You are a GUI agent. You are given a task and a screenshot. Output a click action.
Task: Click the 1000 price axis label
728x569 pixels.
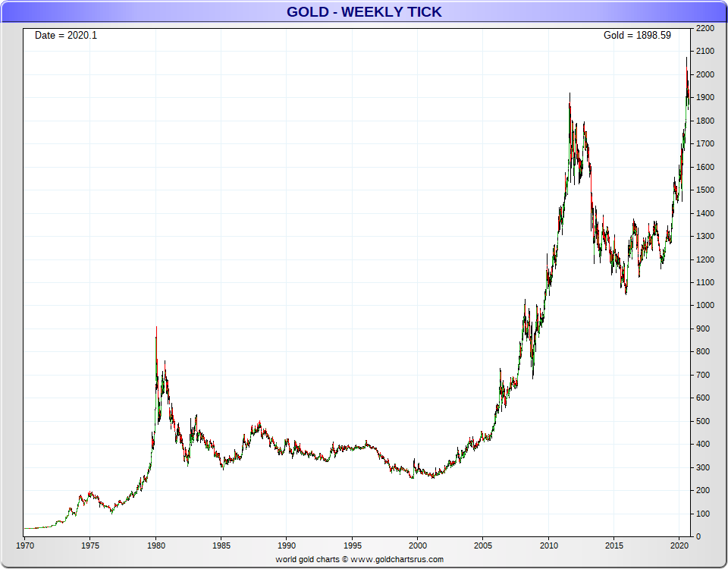705,305
